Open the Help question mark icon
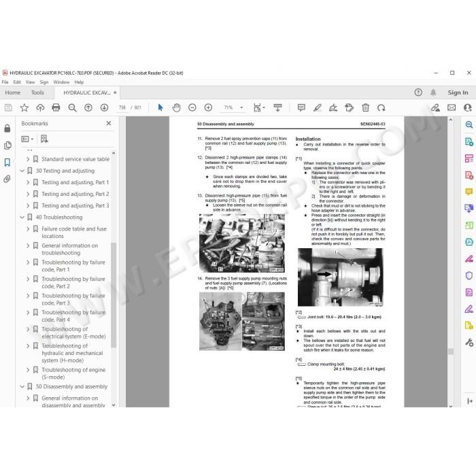This screenshot has width=476, height=476. [x=418, y=92]
